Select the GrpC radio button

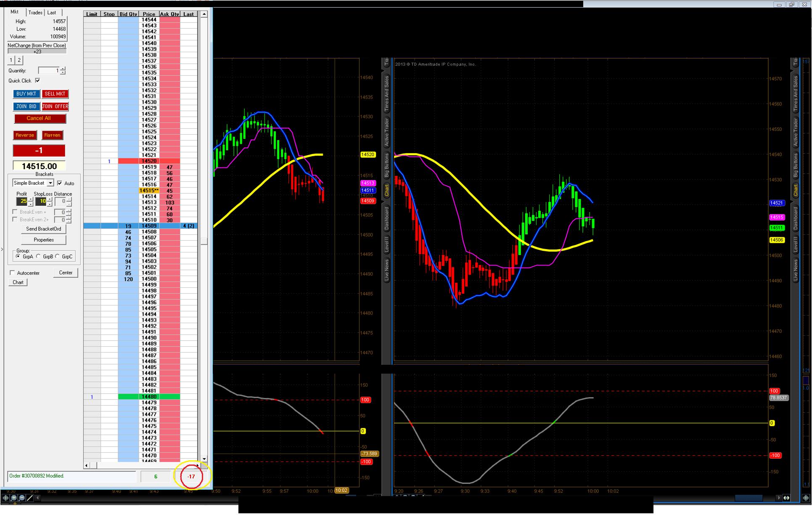pyautogui.click(x=58, y=256)
